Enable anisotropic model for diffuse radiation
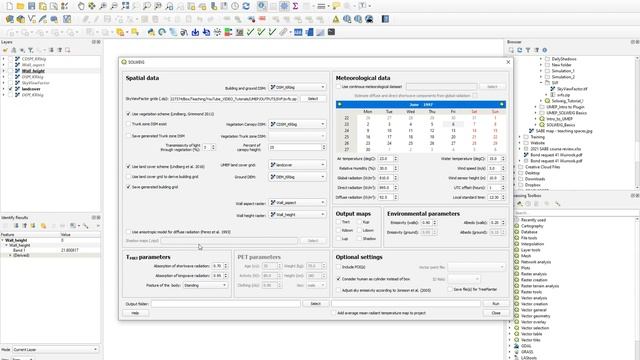640x360 pixels. (128, 232)
